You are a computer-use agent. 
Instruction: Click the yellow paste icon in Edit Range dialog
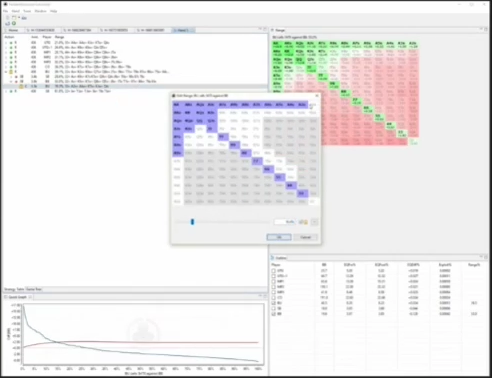[305, 222]
